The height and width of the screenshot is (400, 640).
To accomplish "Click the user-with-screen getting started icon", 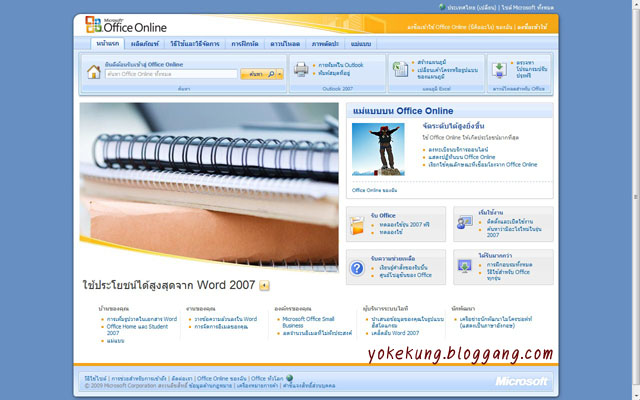I will pyautogui.click(x=464, y=222).
